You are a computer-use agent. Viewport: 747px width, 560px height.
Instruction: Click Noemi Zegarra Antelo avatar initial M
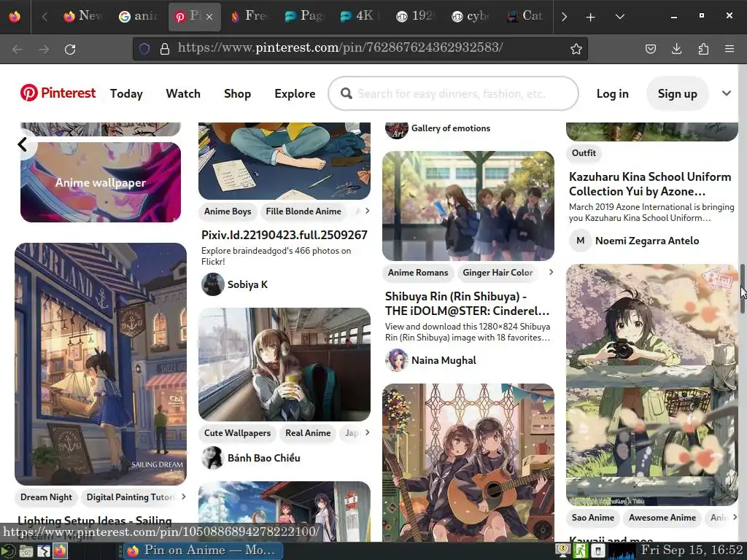[x=580, y=241]
